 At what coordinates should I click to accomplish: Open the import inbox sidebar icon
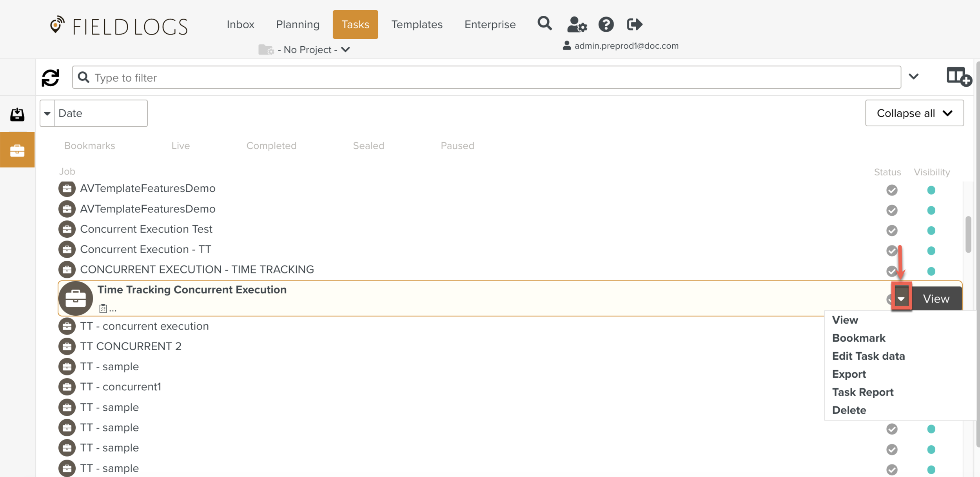point(17,115)
